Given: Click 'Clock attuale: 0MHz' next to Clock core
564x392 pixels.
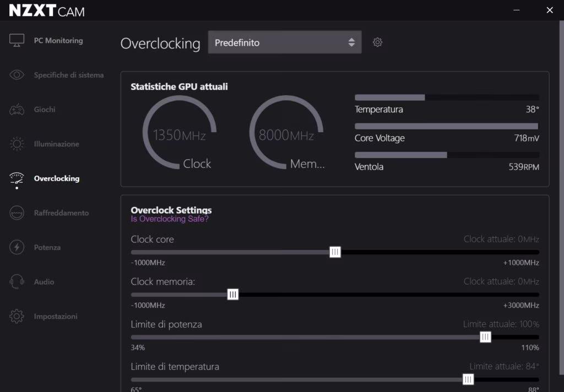Looking at the screenshot, I should tap(501, 239).
